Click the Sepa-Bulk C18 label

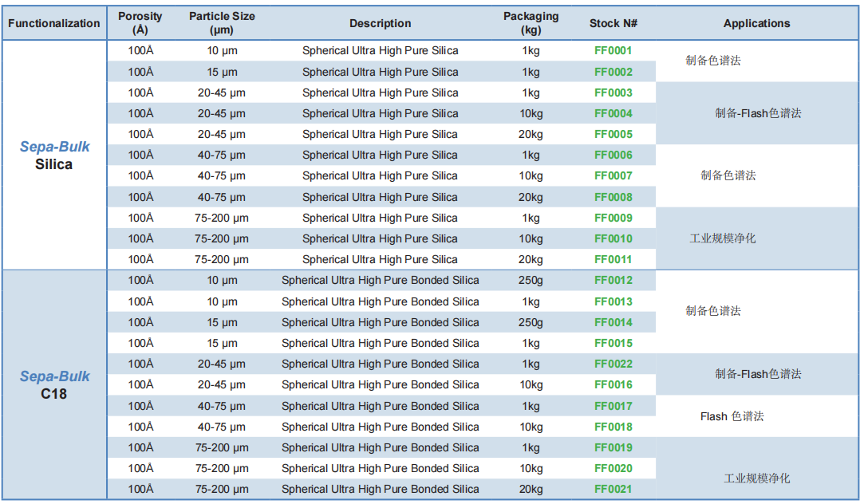[54, 385]
